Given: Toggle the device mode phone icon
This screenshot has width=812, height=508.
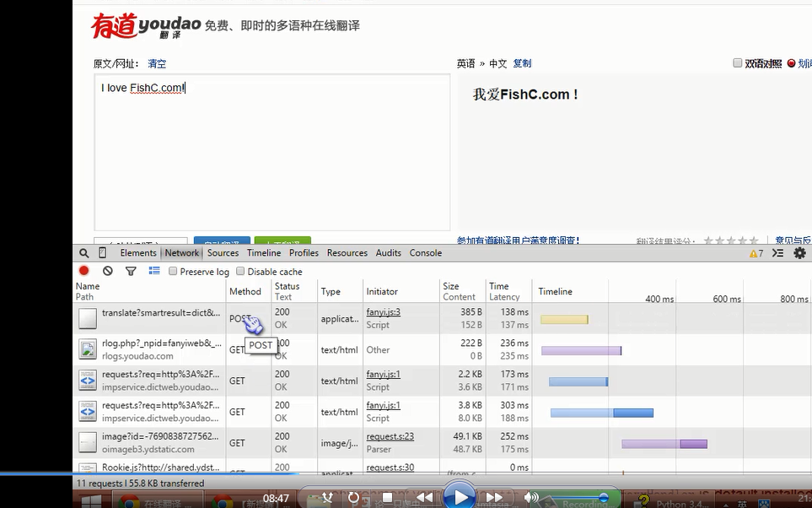Looking at the screenshot, I should tap(102, 253).
